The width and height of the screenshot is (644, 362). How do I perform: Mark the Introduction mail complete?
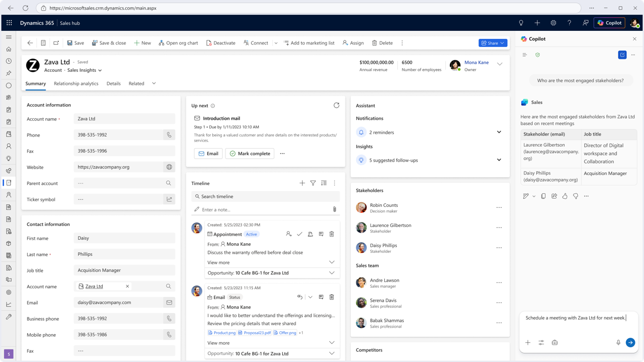click(x=250, y=154)
